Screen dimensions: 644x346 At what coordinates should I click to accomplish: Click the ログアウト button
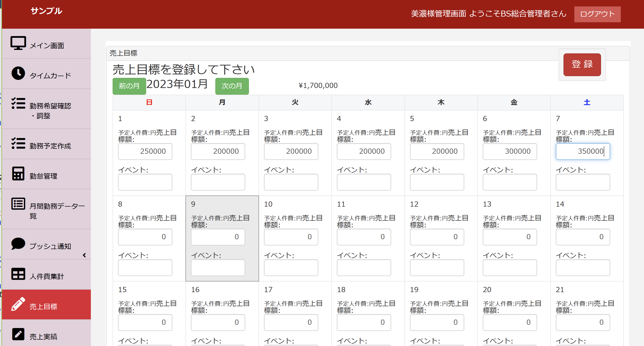597,14
